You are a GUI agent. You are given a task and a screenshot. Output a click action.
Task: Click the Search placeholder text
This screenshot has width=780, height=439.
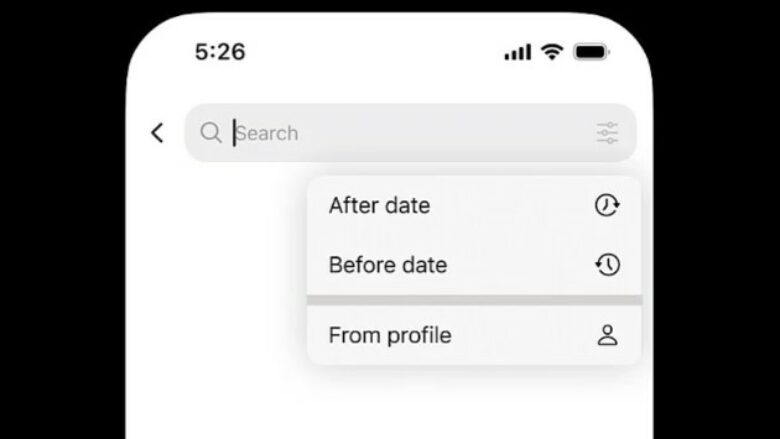(x=267, y=133)
